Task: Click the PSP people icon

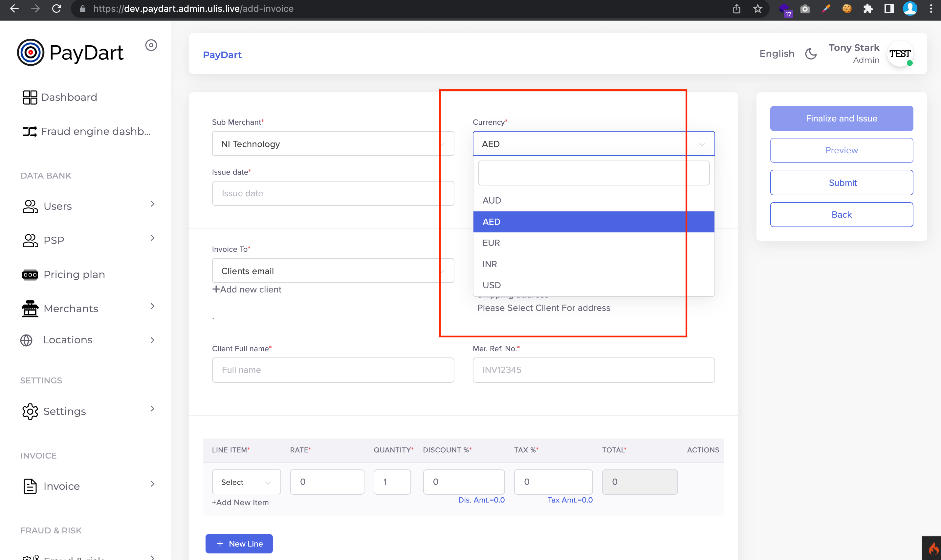Action: click(x=30, y=240)
